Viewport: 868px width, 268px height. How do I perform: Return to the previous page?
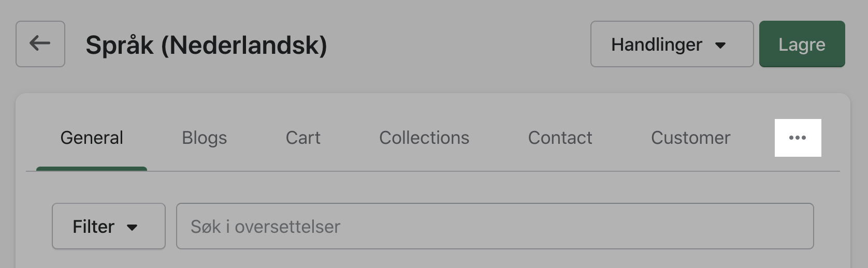coord(40,43)
